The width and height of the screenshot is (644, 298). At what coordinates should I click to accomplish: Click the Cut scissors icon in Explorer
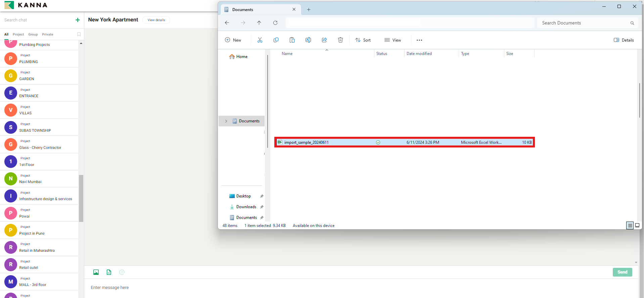point(260,40)
